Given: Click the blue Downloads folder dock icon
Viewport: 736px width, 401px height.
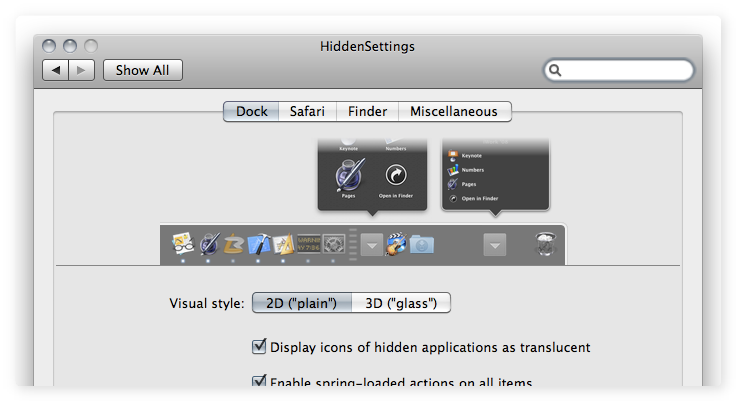Looking at the screenshot, I should (x=422, y=244).
